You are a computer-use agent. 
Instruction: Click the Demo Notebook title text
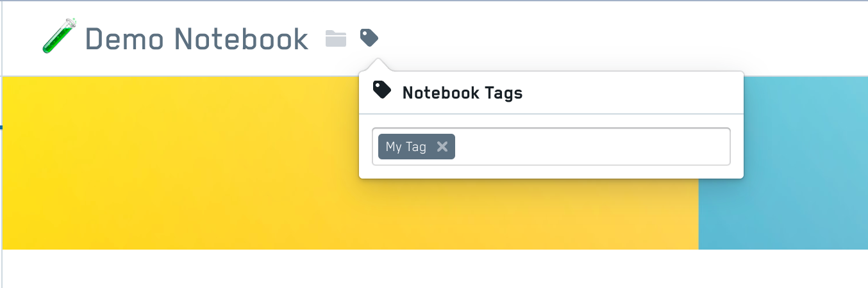coord(196,39)
